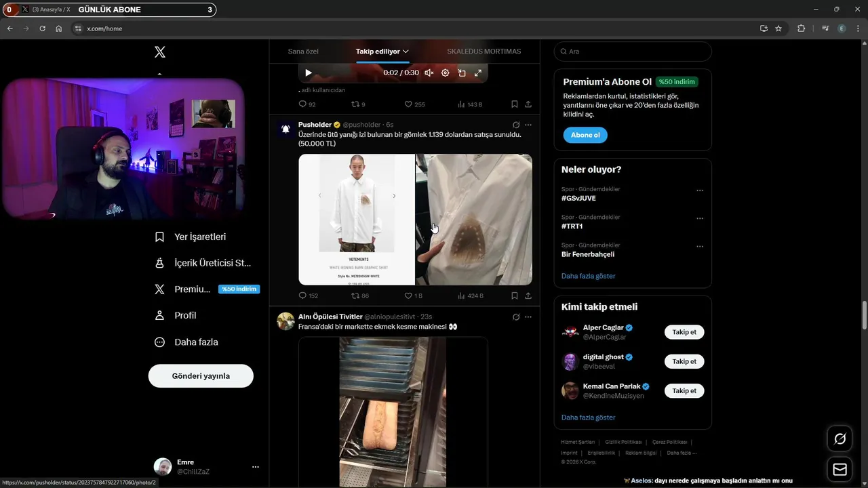Screen dimensions: 868x488
Task: Open the Grok floating button
Action: tap(840, 439)
